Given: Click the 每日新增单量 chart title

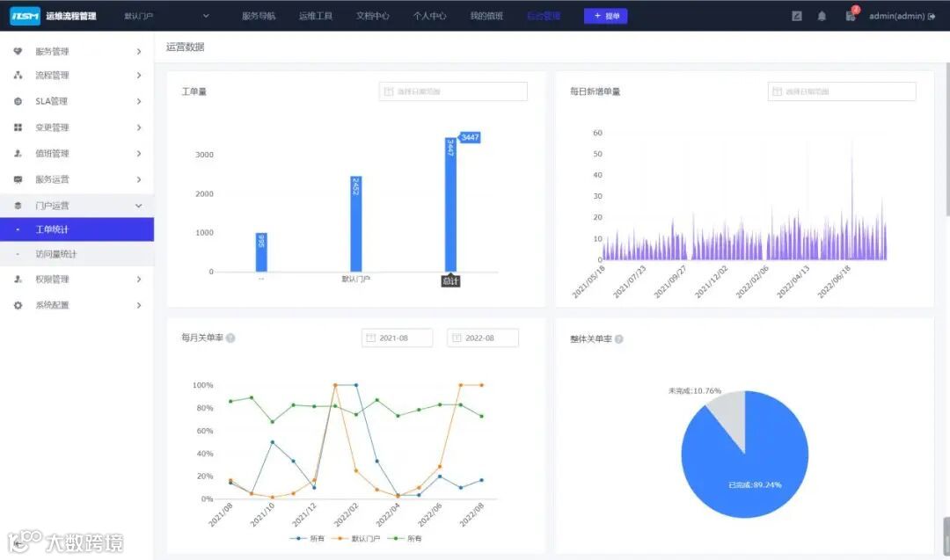Looking at the screenshot, I should click(x=595, y=91).
